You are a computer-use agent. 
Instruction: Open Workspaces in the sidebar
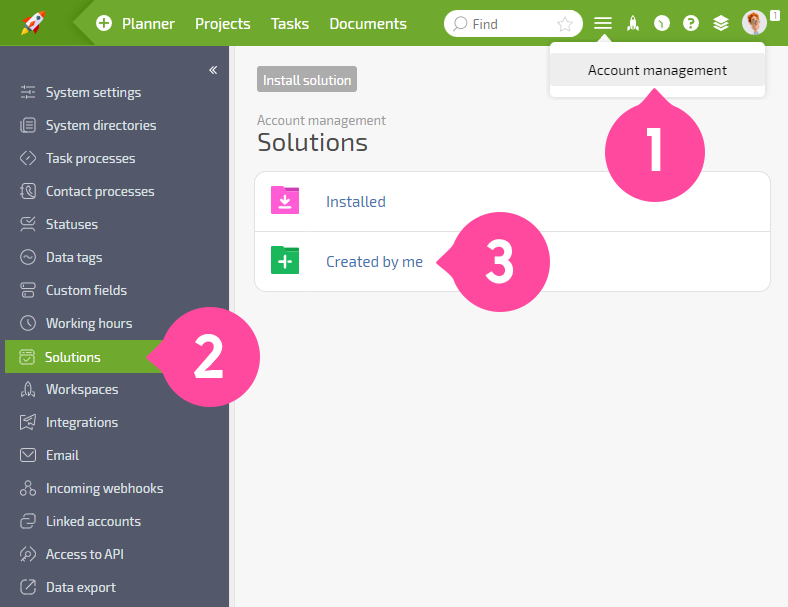[x=82, y=389]
